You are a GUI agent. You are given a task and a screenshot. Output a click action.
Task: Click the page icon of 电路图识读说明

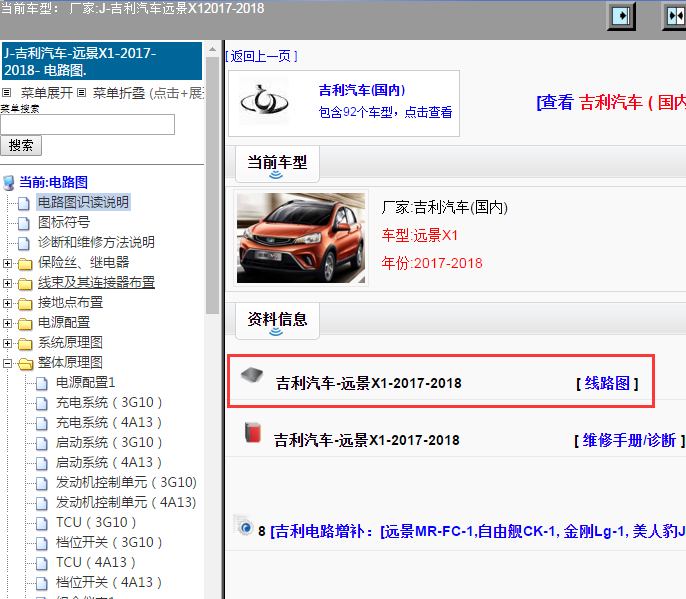(24, 203)
